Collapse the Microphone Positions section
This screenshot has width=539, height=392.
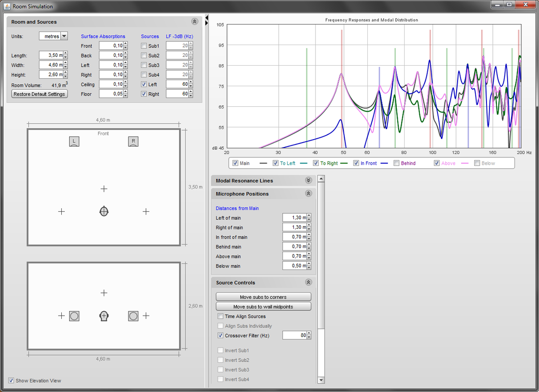point(308,194)
